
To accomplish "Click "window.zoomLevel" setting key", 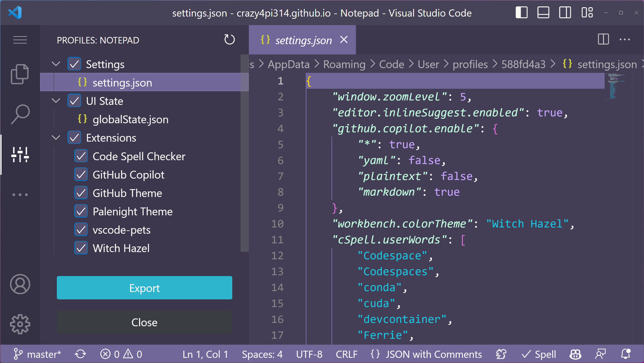I will click(x=390, y=97).
